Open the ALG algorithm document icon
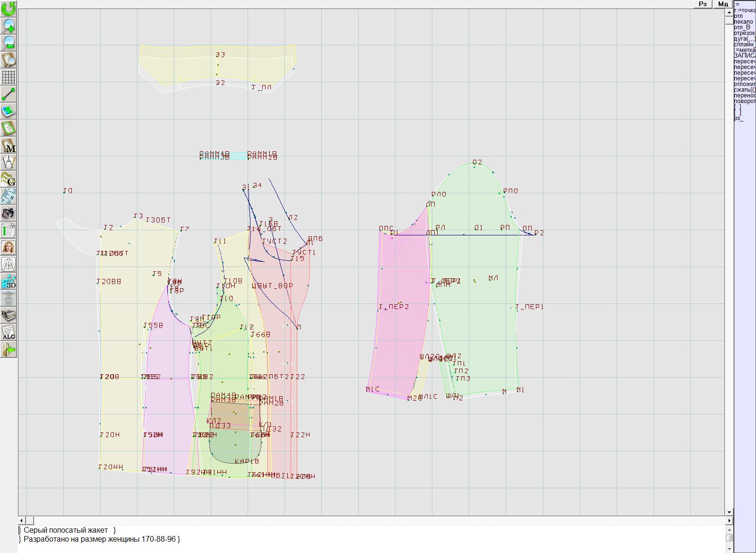 9,332
